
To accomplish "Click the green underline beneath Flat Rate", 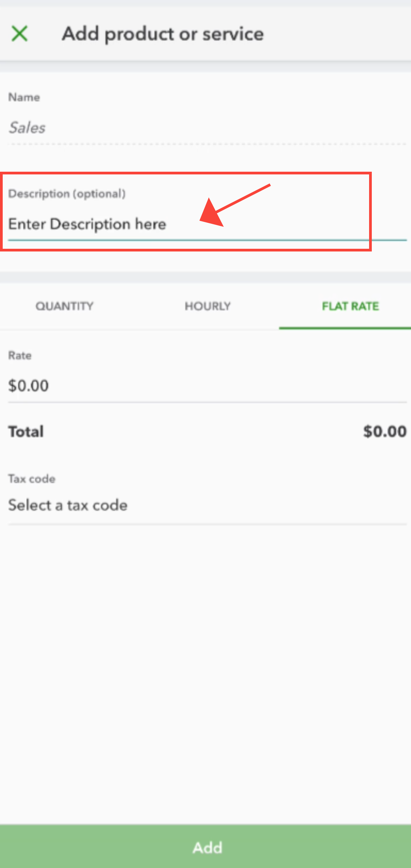I will (x=345, y=328).
